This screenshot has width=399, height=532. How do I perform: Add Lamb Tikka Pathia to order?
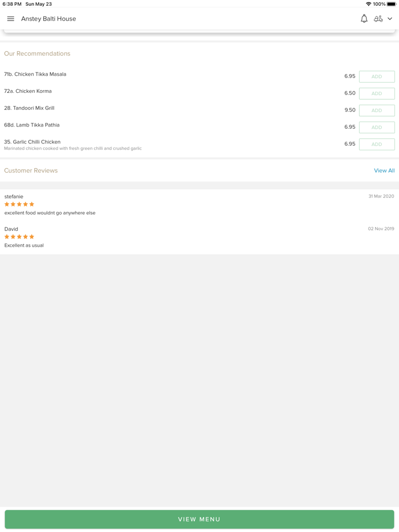(377, 128)
